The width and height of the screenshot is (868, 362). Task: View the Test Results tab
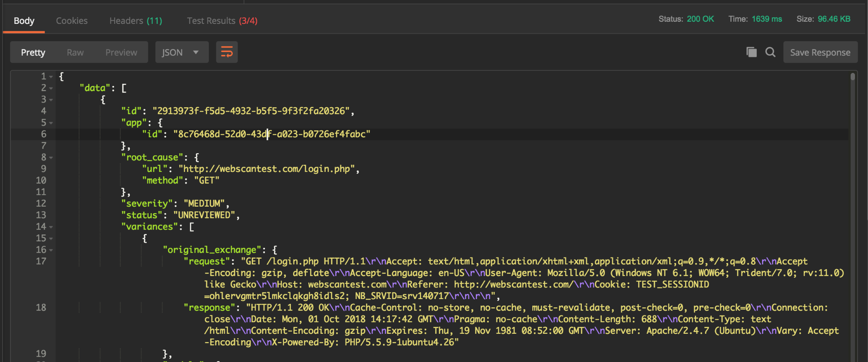[x=222, y=21]
